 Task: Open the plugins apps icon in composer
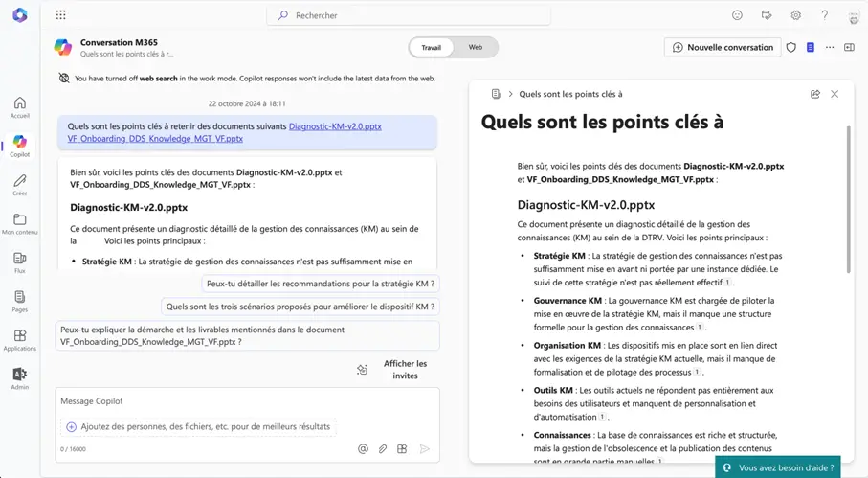[x=402, y=449]
